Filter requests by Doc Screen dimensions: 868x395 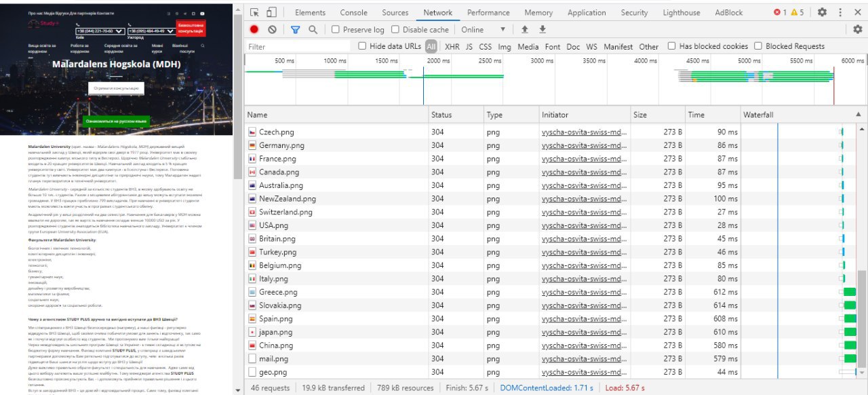[573, 47]
